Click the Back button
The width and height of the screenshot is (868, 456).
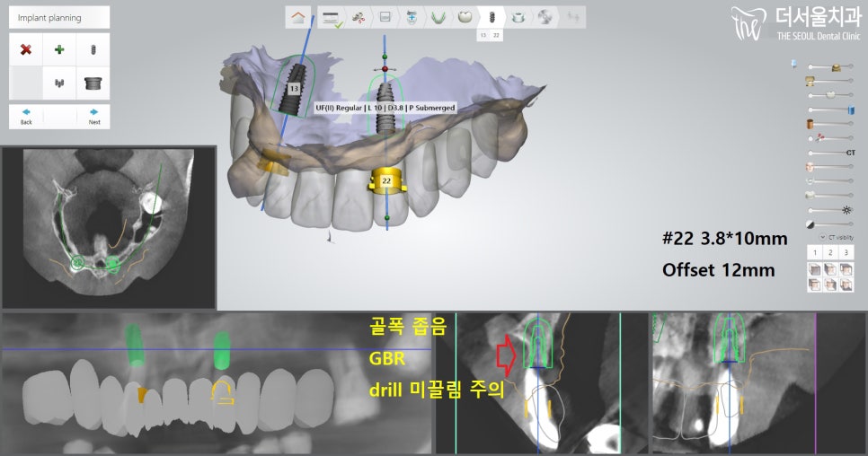coord(26,116)
